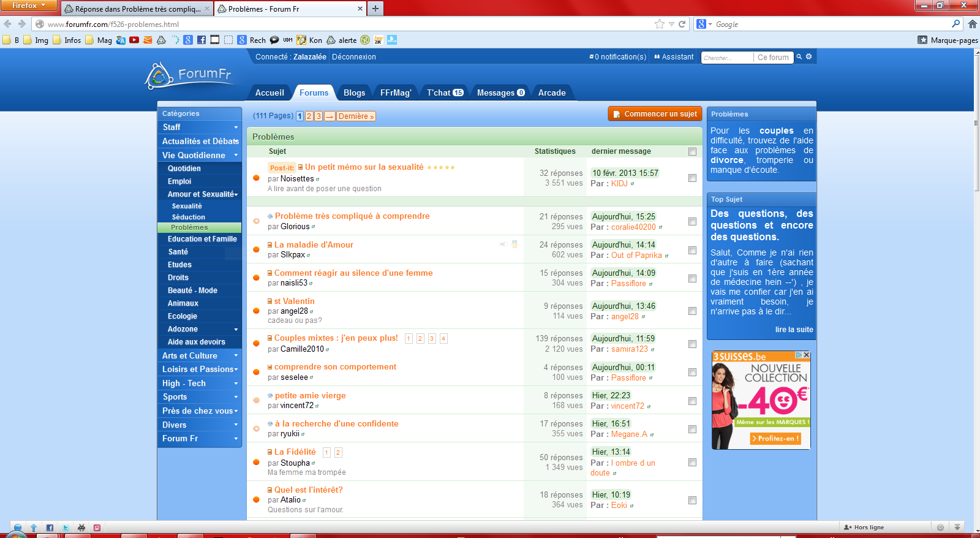
Task: Click the Twitter icon in bottom toolbar
Action: [66, 528]
